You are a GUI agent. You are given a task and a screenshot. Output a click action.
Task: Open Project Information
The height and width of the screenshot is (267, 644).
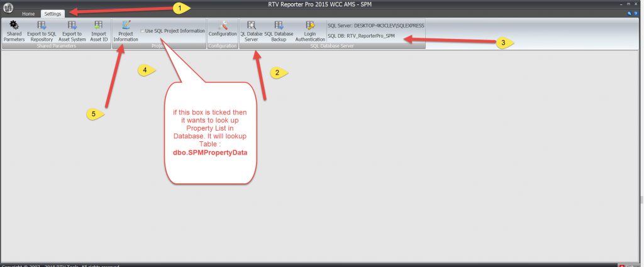click(126, 31)
